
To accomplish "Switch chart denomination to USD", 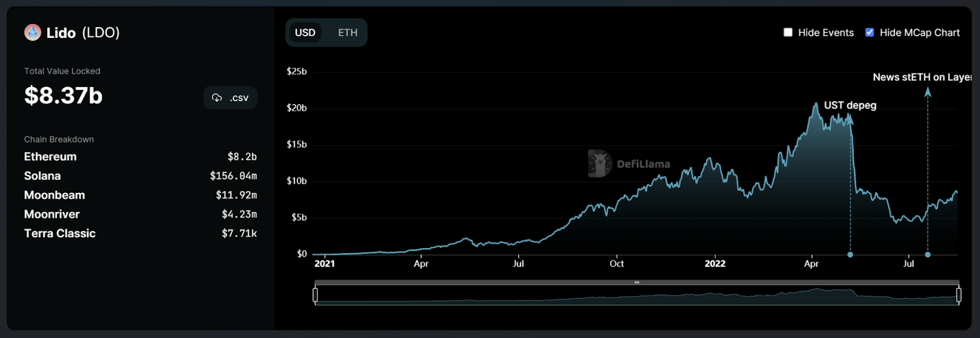I will pyautogui.click(x=305, y=32).
